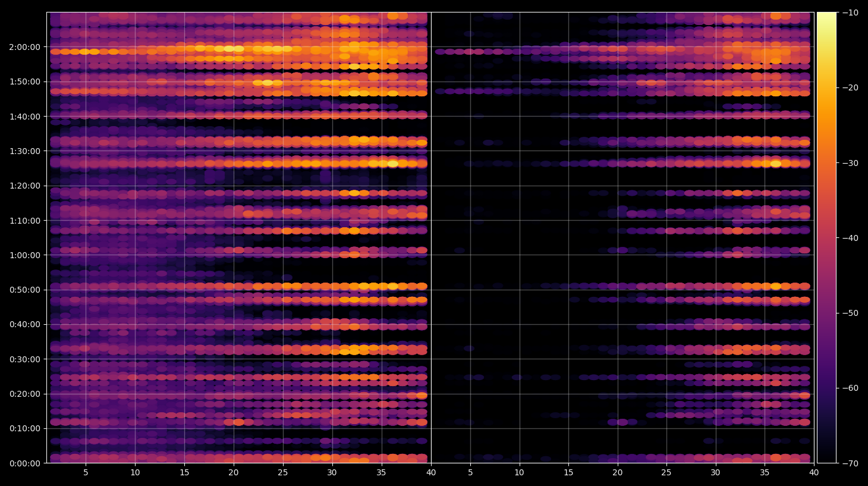Click the −10 colorbar tick label

pyautogui.click(x=850, y=12)
